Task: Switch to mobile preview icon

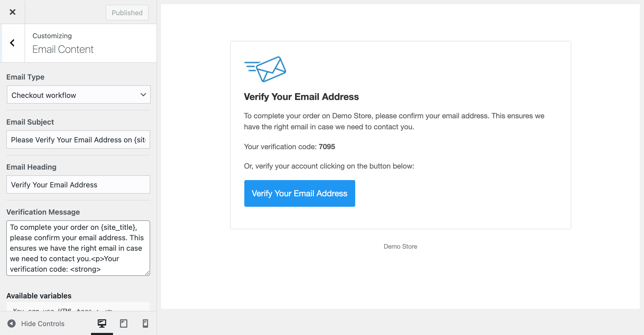Action: tap(145, 323)
